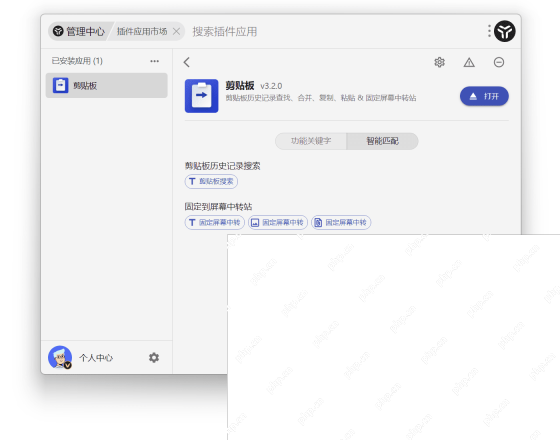The width and height of the screenshot is (560, 440).
Task: Go back with the left arrow
Action: (x=187, y=62)
